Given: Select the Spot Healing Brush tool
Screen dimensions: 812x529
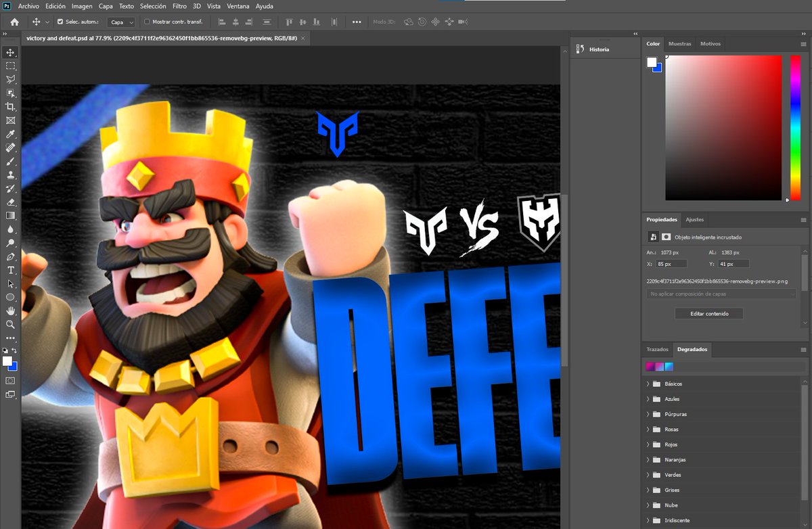Looking at the screenshot, I should 10,147.
